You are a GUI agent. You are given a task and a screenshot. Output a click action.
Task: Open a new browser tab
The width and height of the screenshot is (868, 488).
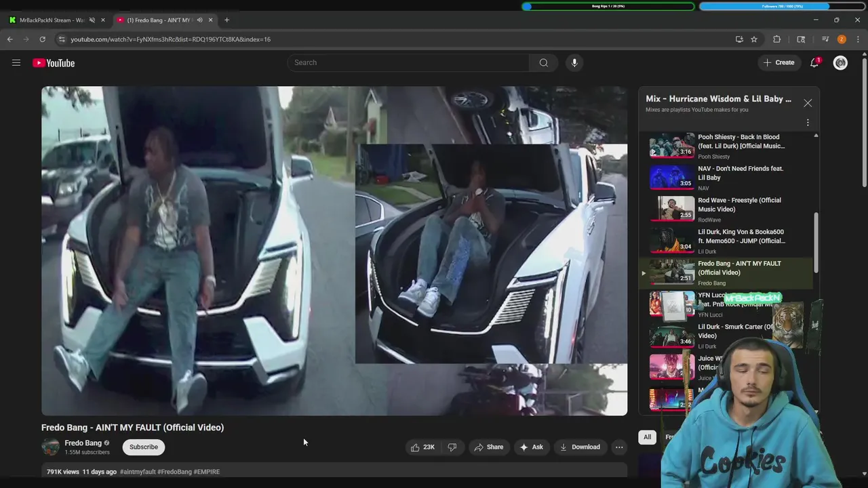tap(226, 20)
